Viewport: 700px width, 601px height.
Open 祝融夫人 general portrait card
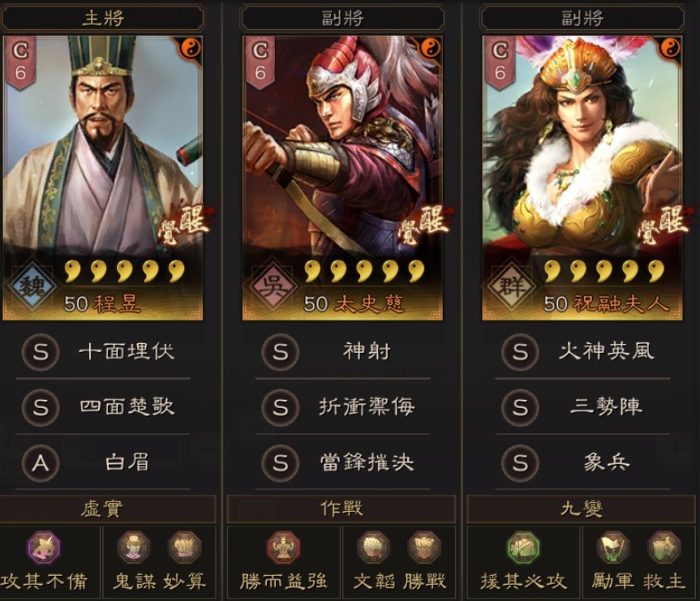tap(582, 178)
